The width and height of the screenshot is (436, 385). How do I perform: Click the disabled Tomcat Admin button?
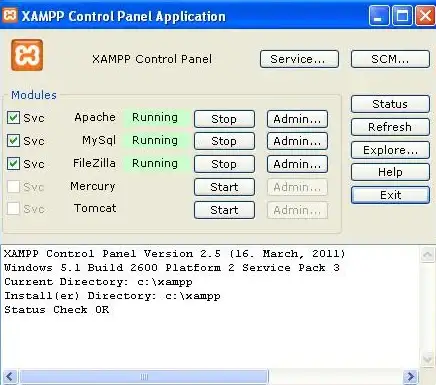[x=297, y=210]
